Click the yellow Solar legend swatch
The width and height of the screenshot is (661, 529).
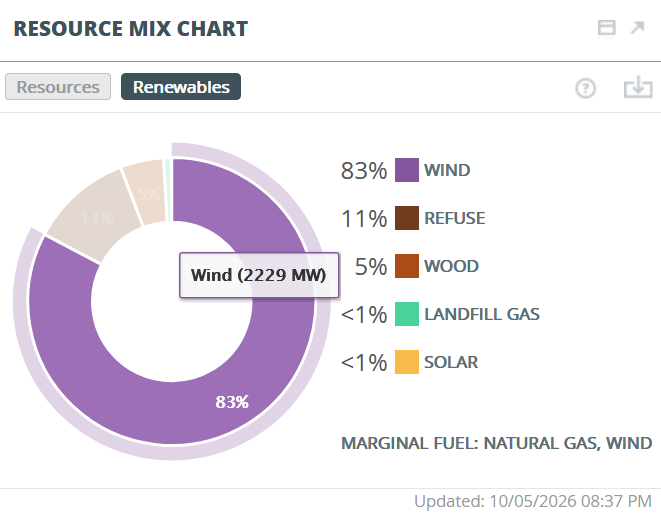[407, 362]
